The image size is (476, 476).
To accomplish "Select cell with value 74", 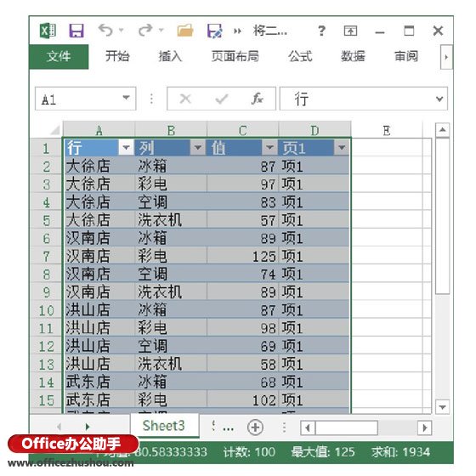I will click(x=242, y=274).
